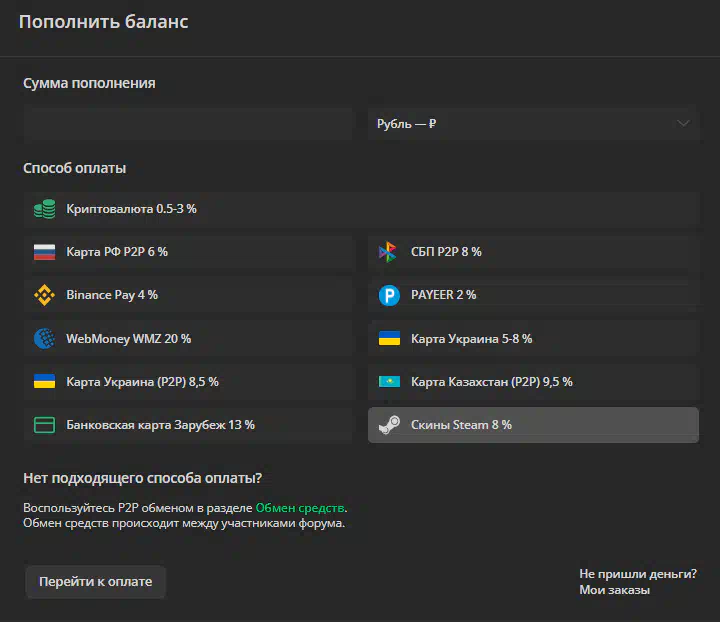Focus the Сумма пополнения amount field
This screenshot has width=720, height=622.
pos(188,124)
